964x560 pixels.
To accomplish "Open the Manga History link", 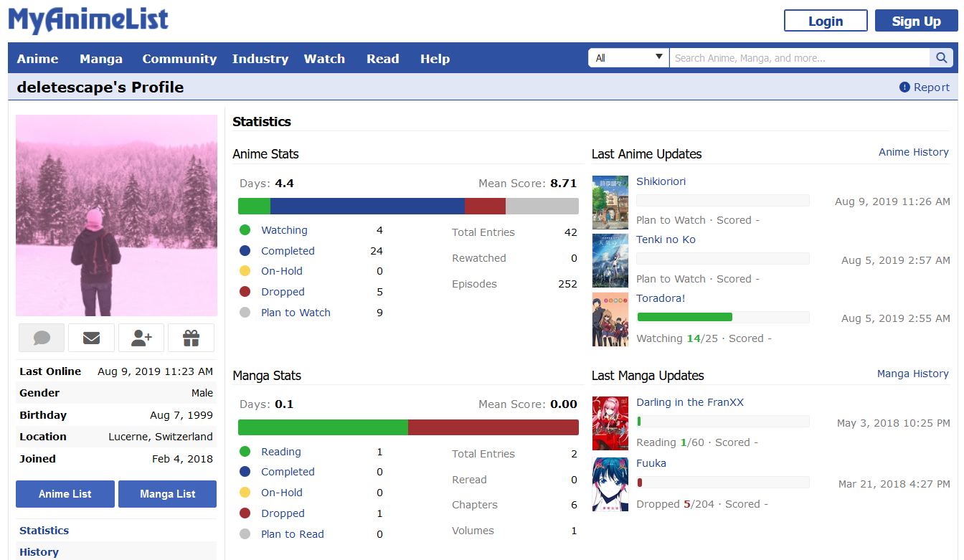I will coord(913,374).
